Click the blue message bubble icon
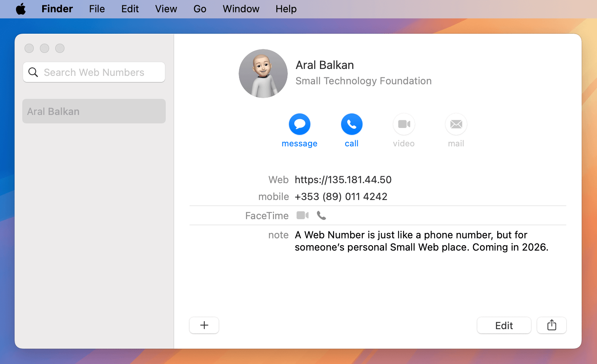Image resolution: width=597 pixels, height=364 pixels. tap(300, 124)
